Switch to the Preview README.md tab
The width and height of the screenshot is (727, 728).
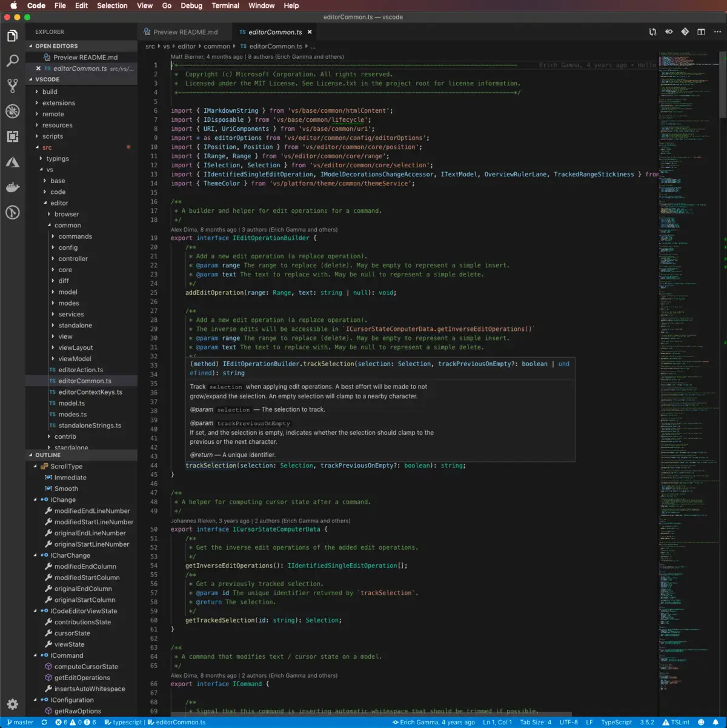[x=185, y=32]
